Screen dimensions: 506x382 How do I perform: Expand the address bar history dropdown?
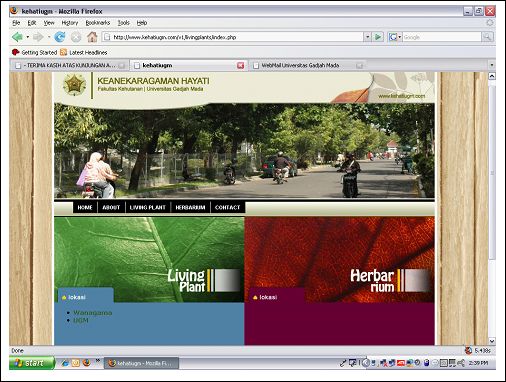tap(367, 37)
